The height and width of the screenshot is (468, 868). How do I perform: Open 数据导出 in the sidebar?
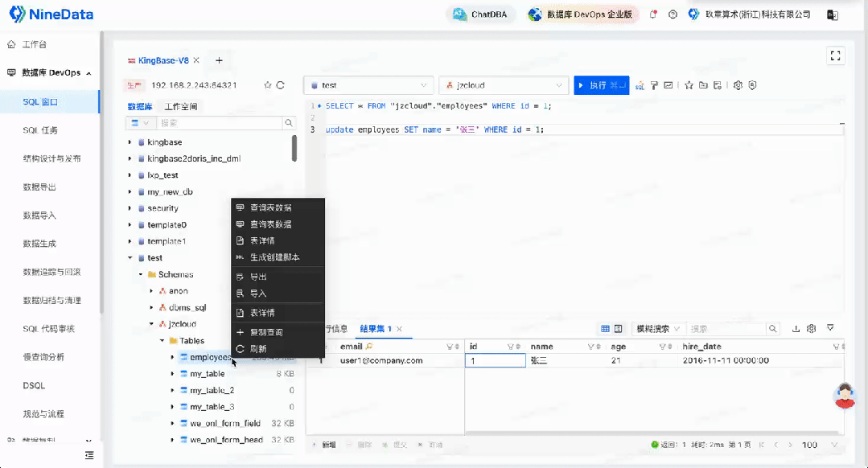point(39,187)
